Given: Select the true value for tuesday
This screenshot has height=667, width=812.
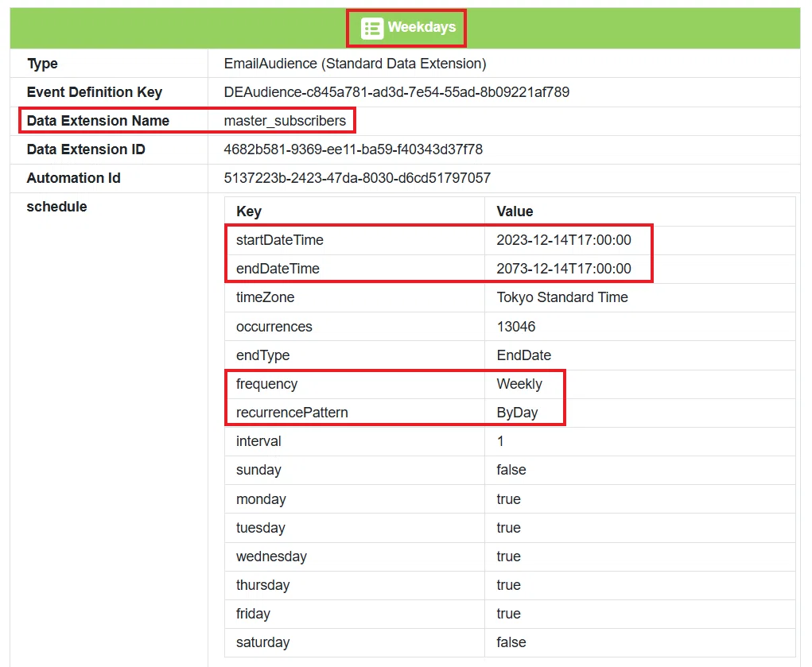Looking at the screenshot, I should pos(508,528).
